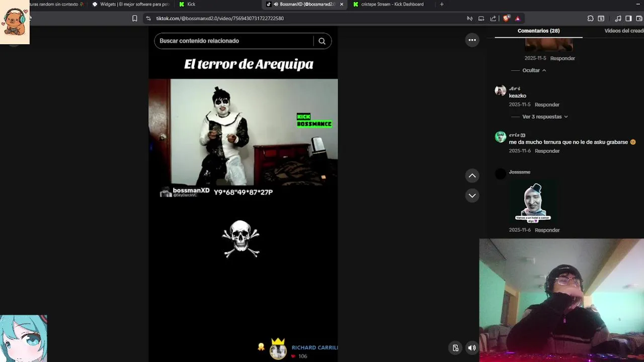The width and height of the screenshot is (644, 362).
Task: Click the capybara headphones overlay icon
Action: click(15, 22)
